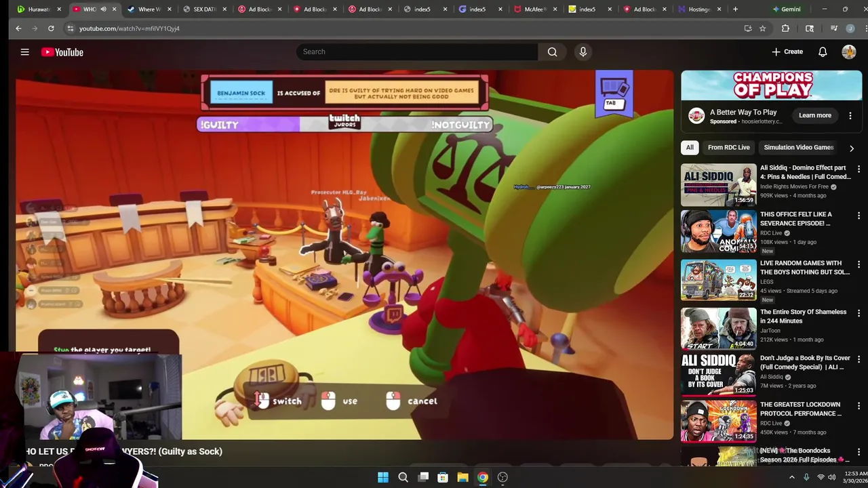The height and width of the screenshot is (488, 868).
Task: Open Microsoft Store from the taskbar
Action: click(x=443, y=477)
